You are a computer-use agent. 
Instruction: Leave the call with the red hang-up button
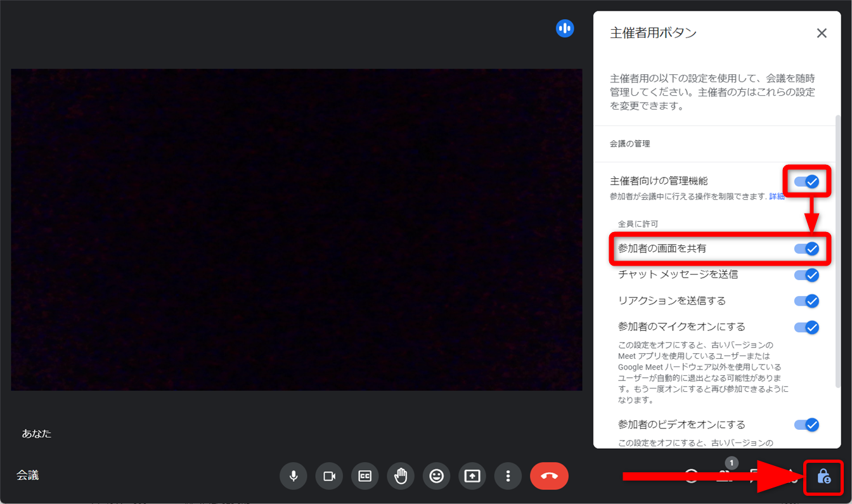[549, 476]
